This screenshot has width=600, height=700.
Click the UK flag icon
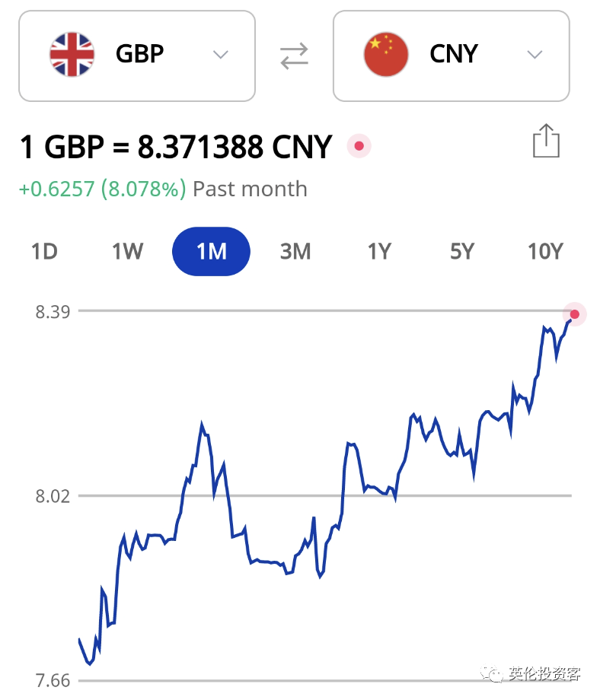(x=72, y=55)
